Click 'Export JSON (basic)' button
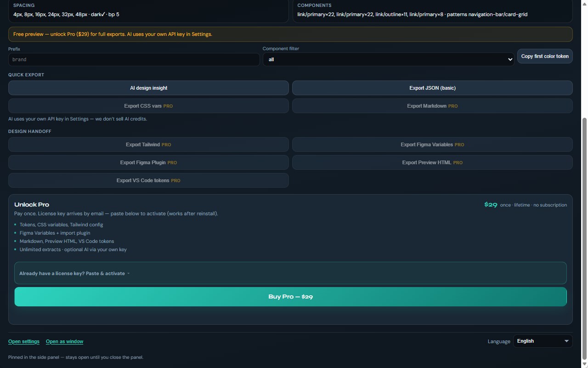The image size is (588, 368). 432,88
